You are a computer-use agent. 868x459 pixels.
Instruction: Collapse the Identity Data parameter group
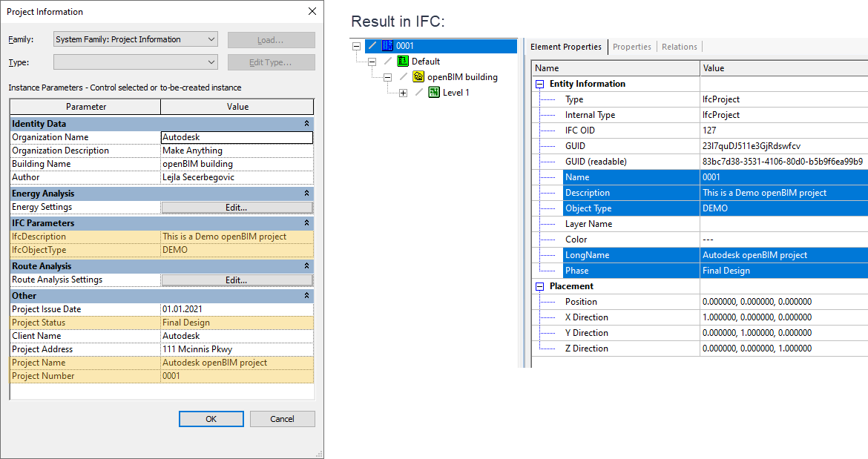[x=306, y=124]
